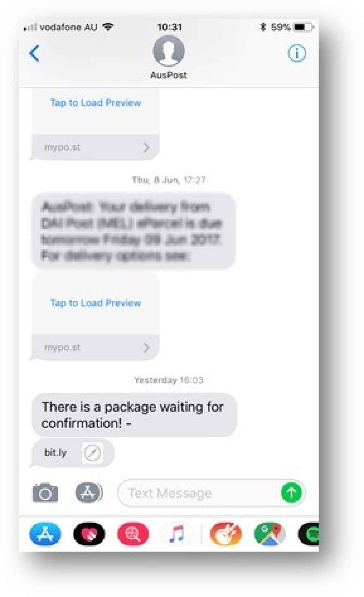
Task: Expand the first mypo.st link chevron
Action: [x=146, y=147]
